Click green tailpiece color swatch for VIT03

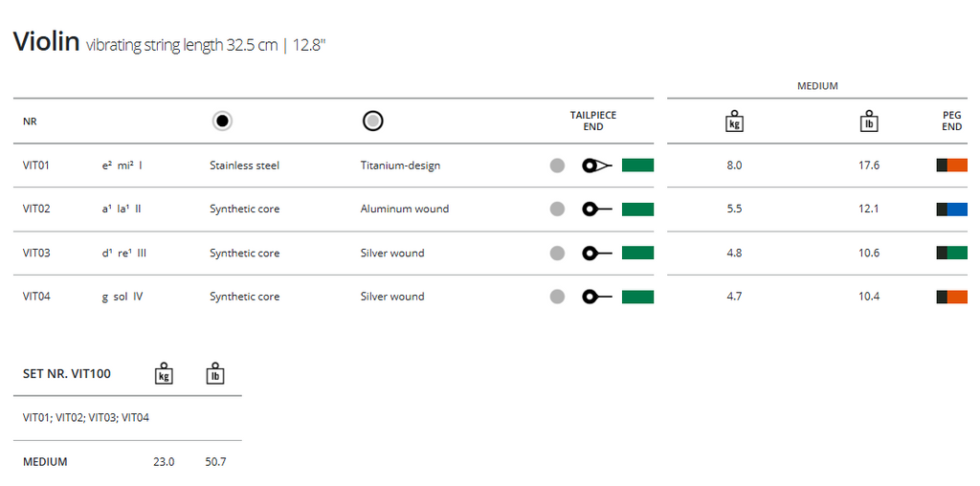637,253
